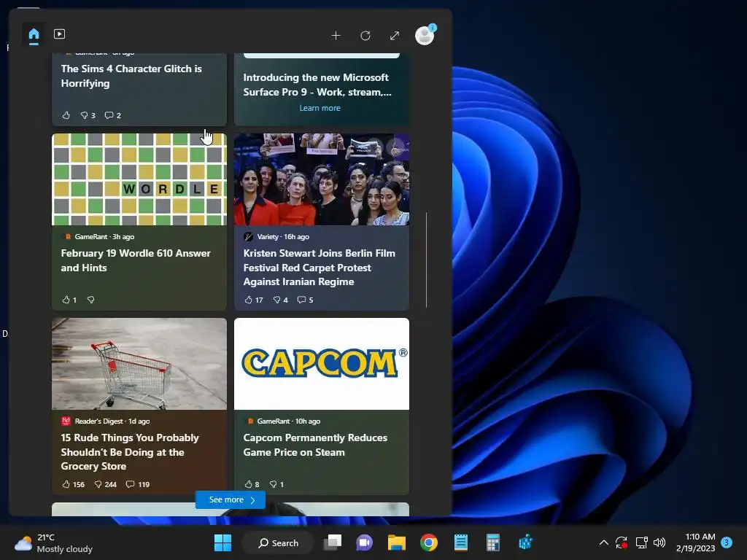Open the Wordle thumbnail image
The height and width of the screenshot is (560, 747).
coord(139,179)
